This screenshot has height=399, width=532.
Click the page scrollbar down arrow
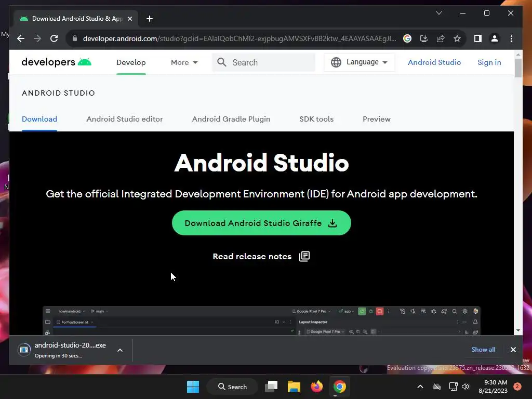tap(518, 330)
